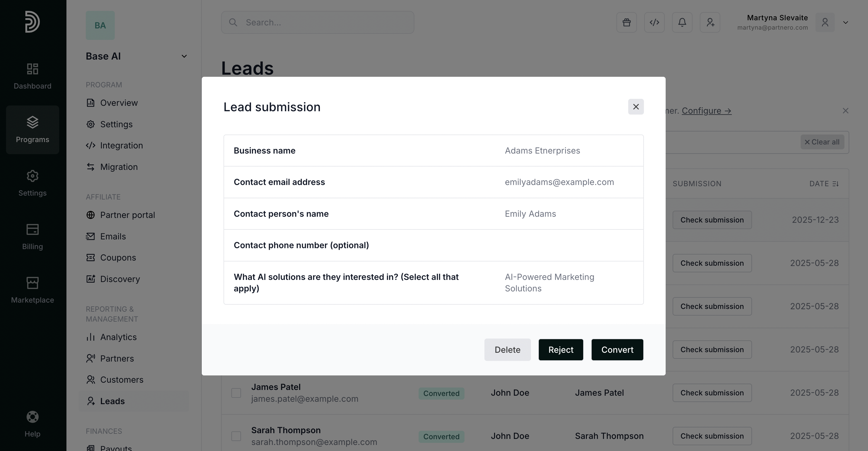Click the Convert button
This screenshot has height=451, width=868.
(617, 349)
